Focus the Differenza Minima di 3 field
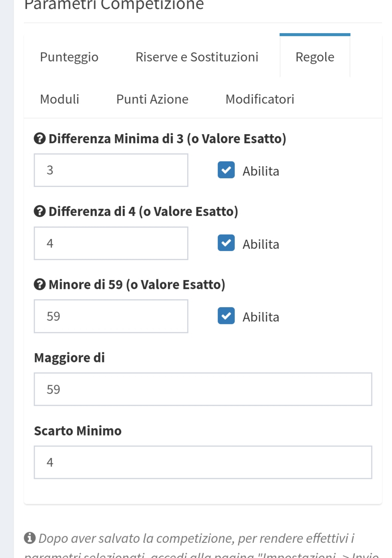Image resolution: width=392 pixels, height=558 pixels. [x=111, y=170]
